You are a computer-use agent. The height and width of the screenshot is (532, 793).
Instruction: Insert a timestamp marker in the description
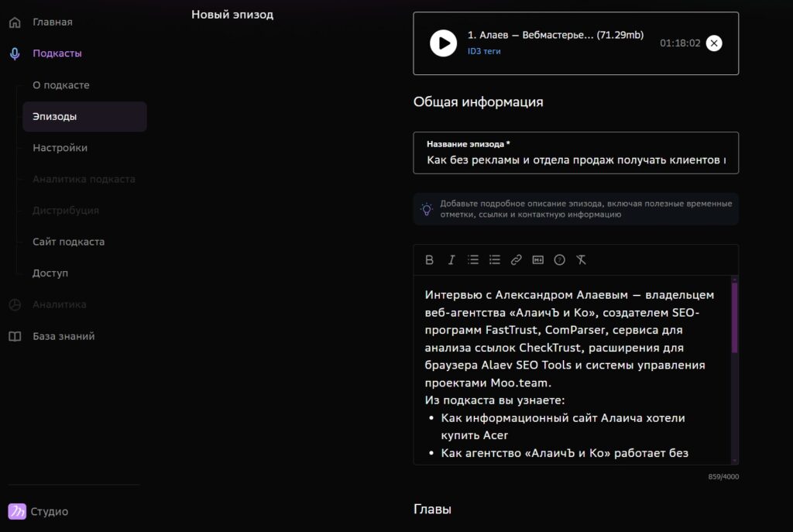point(539,260)
